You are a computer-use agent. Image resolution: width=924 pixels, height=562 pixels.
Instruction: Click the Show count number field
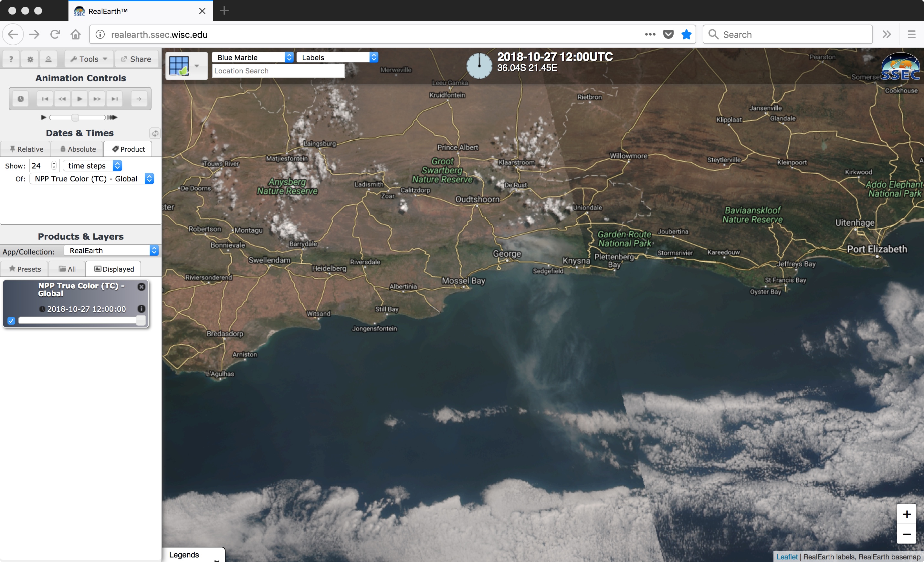[44, 166]
